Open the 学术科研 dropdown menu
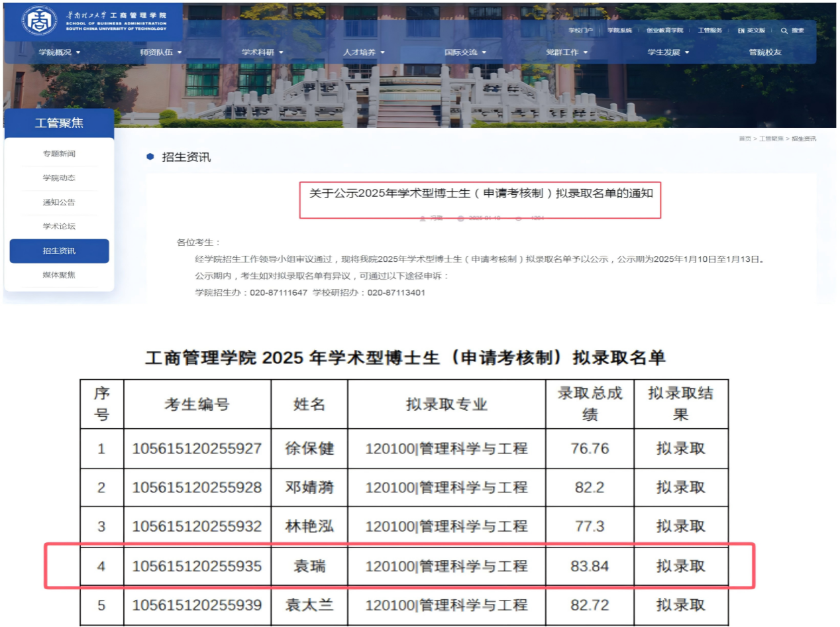This screenshot has width=840, height=627. click(262, 52)
